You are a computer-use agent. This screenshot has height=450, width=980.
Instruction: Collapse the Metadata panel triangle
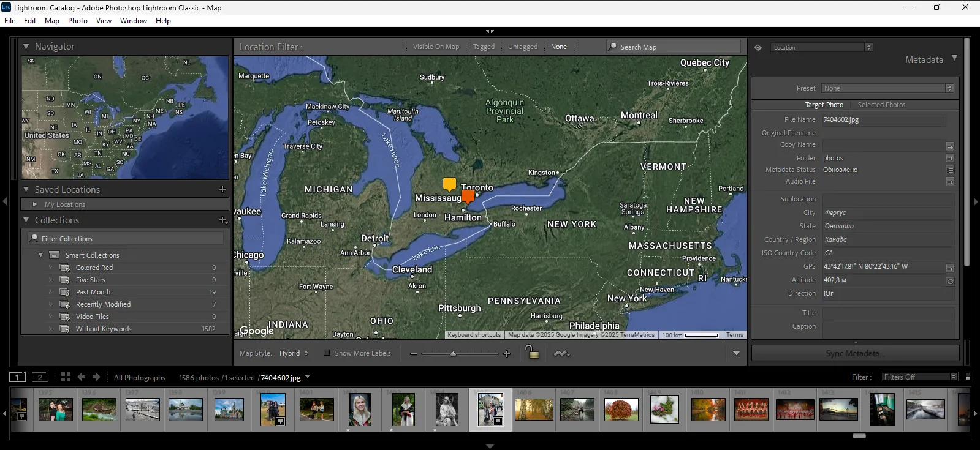[954, 58]
